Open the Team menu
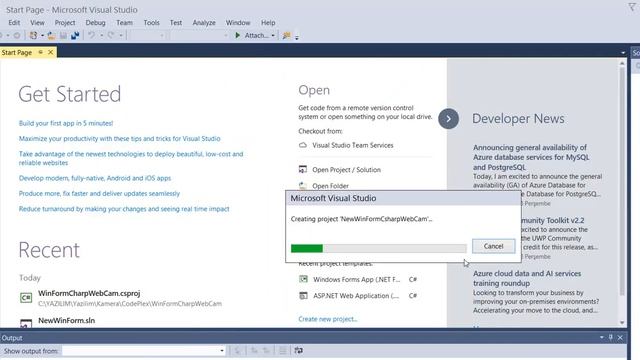 pyautogui.click(x=124, y=23)
